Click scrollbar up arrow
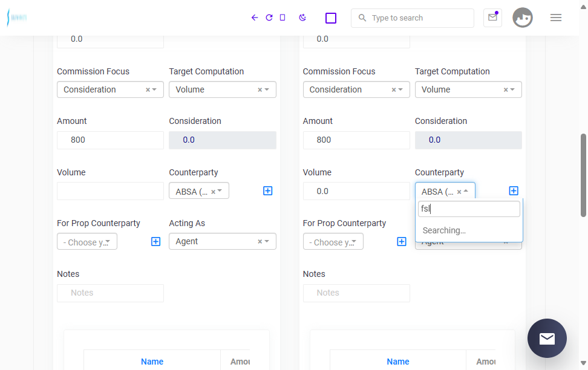Image resolution: width=588 pixels, height=370 pixels. coord(583,7)
